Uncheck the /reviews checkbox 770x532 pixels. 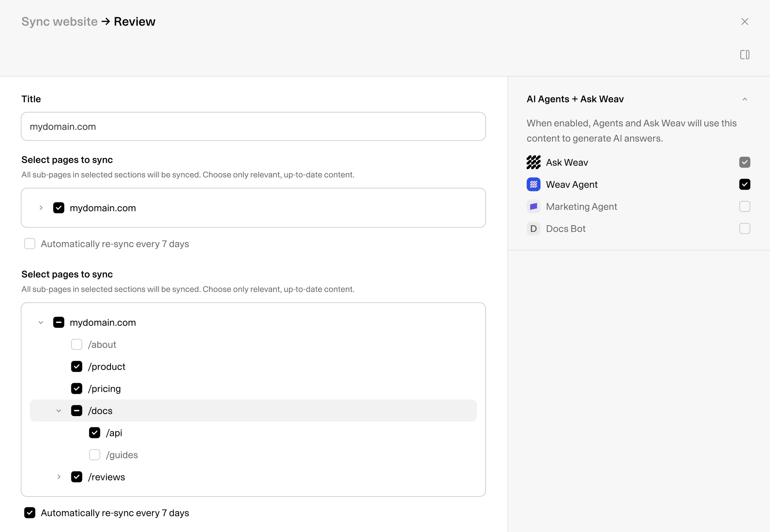point(77,477)
